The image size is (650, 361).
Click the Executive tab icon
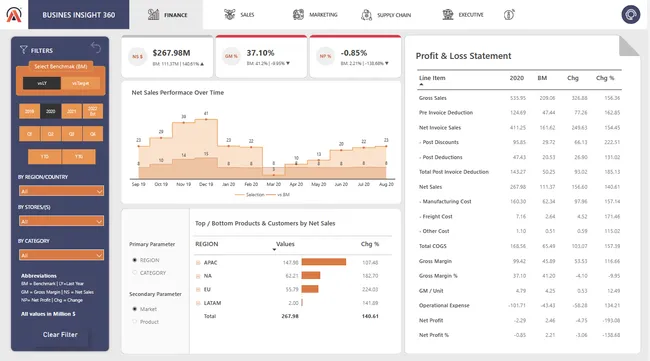click(x=448, y=15)
